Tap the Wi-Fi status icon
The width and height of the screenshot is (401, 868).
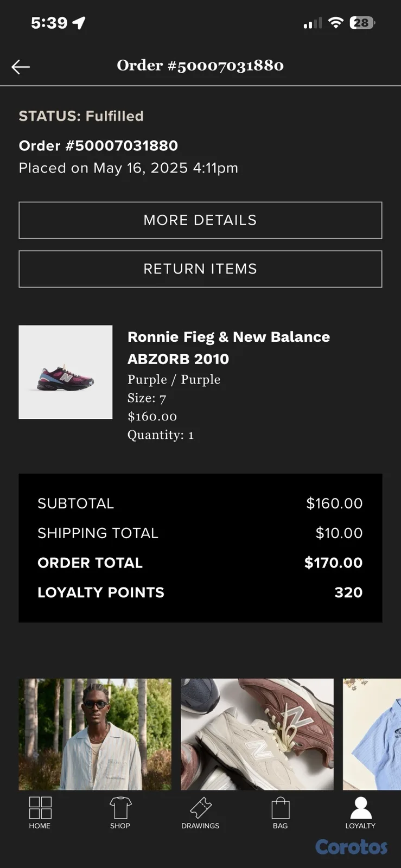click(x=336, y=23)
